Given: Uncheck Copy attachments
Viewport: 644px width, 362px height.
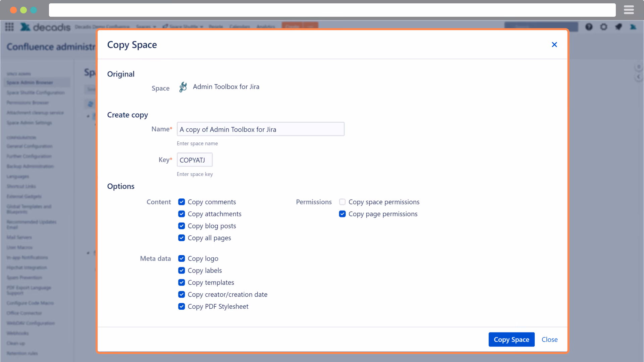Looking at the screenshot, I should click(x=181, y=214).
